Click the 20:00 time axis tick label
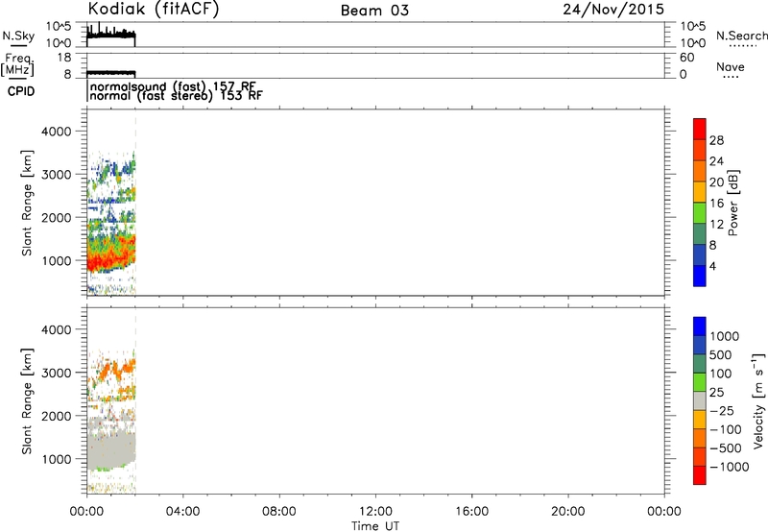The width and height of the screenshot is (768, 532). pyautogui.click(x=567, y=512)
